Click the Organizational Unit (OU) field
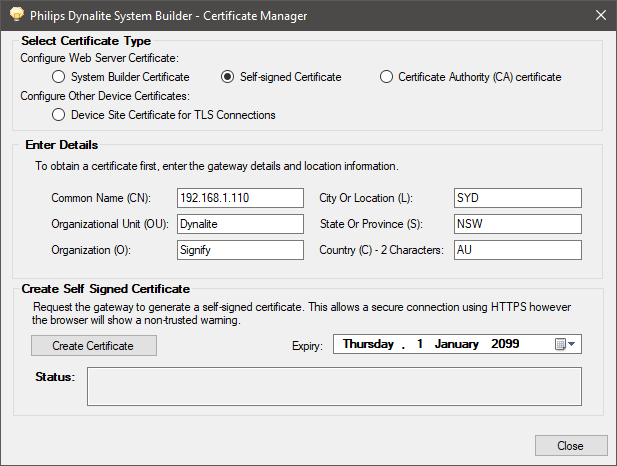This screenshot has height=466, width=617. point(240,224)
